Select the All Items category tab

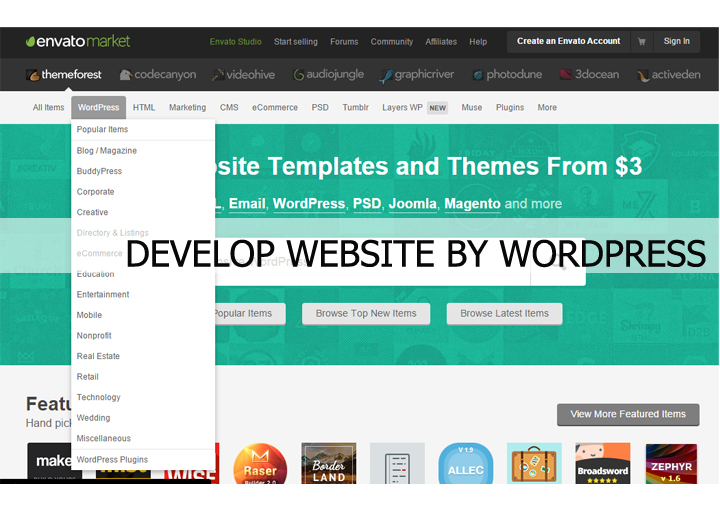(48, 107)
